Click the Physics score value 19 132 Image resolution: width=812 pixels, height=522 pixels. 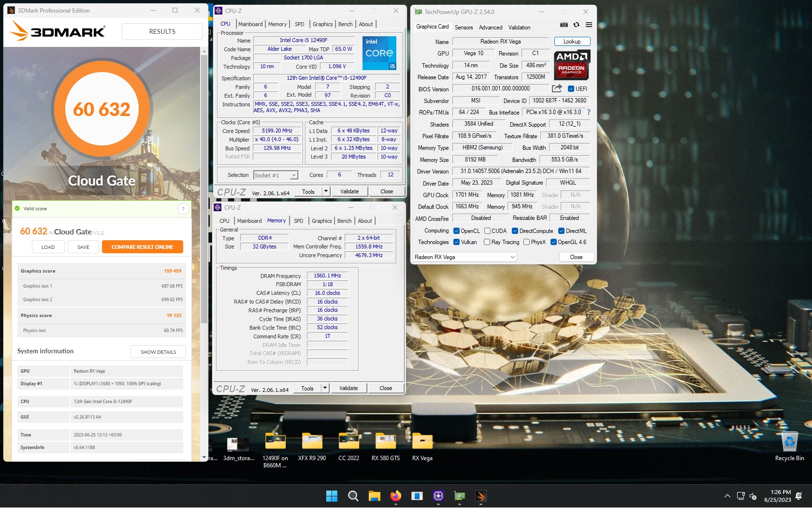(x=174, y=316)
